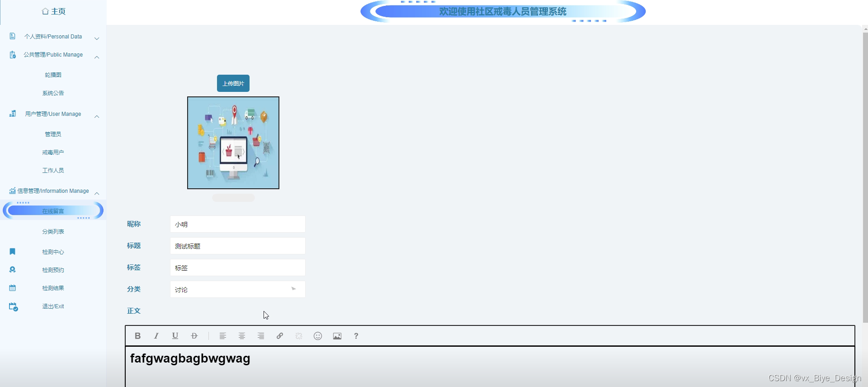
Task: Click the home icon next to 主页
Action: 45,11
